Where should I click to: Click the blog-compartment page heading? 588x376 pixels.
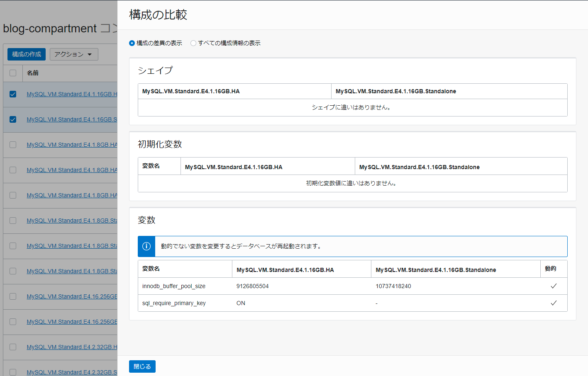60,28
